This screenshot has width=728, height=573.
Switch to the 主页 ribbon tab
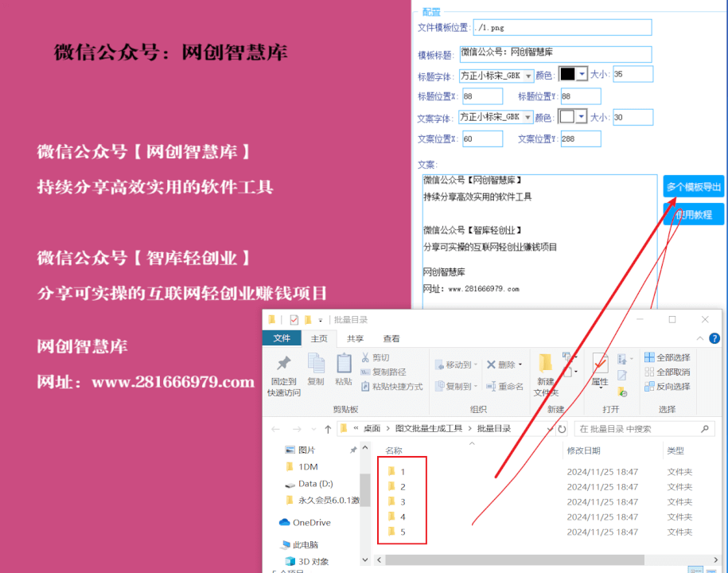319,338
